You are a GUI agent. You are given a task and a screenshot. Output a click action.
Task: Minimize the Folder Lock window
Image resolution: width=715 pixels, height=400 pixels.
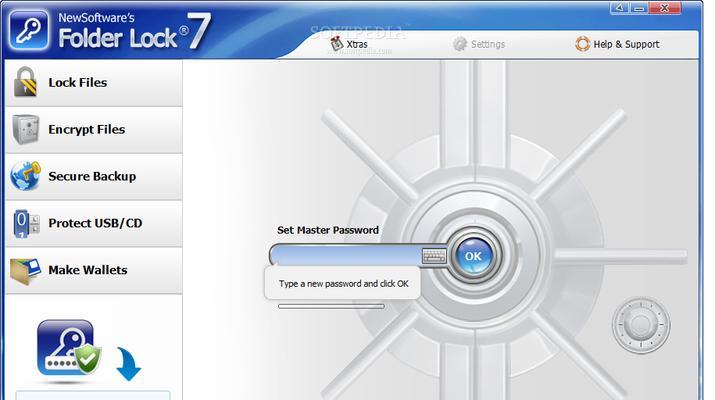click(639, 8)
